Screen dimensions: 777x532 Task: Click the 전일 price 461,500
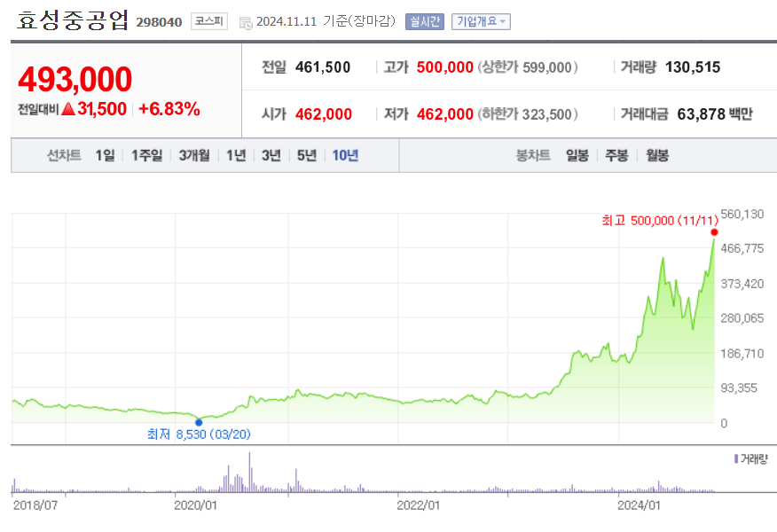[323, 67]
